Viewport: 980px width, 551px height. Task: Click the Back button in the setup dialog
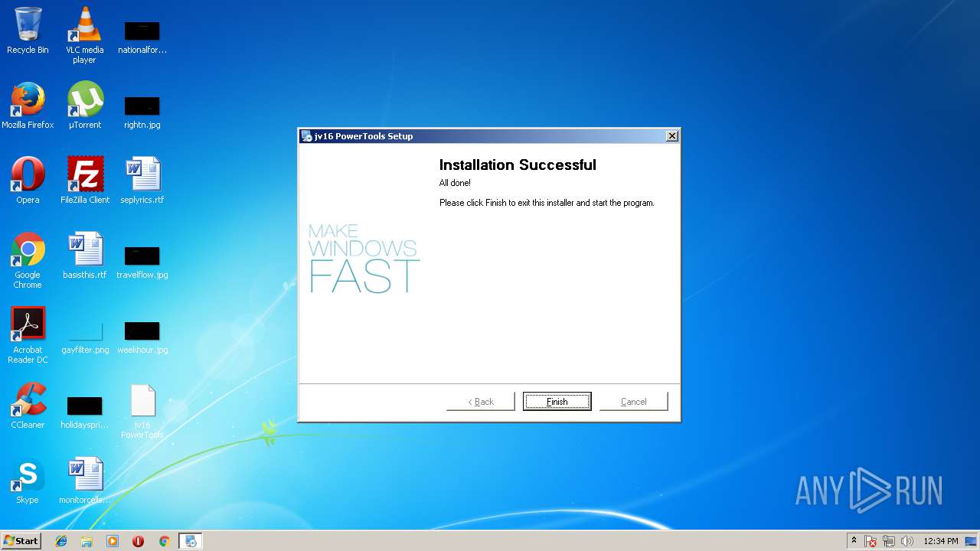coord(480,401)
